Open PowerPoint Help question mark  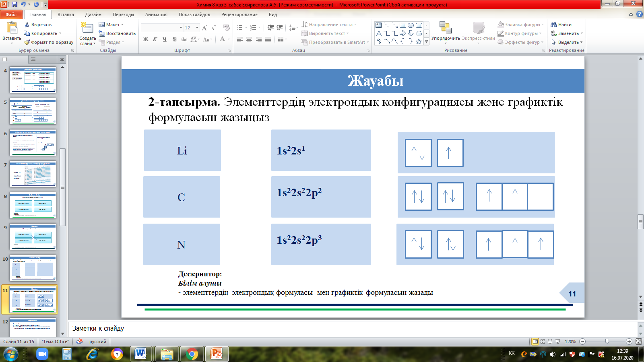click(639, 14)
